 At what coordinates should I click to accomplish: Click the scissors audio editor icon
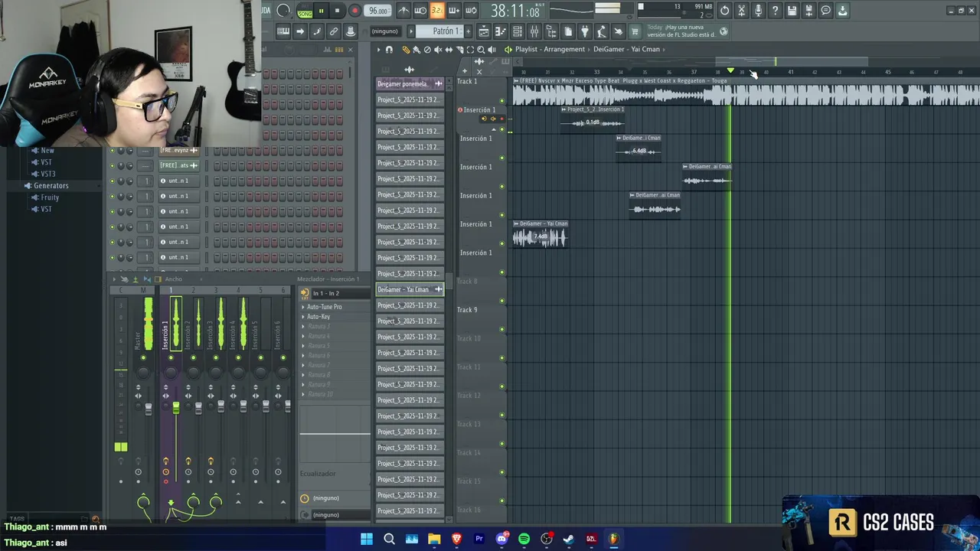[x=741, y=11]
